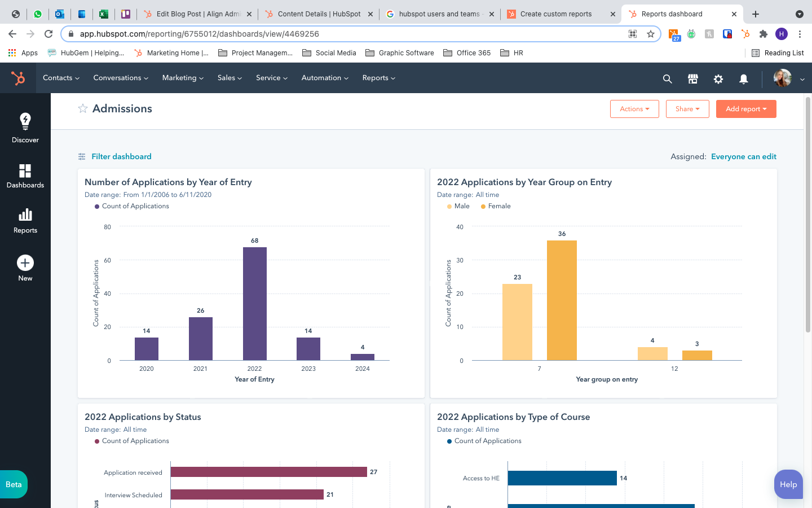Screen dimensions: 812x508
Task: Open the Graphic Software bookmark folder
Action: click(x=400, y=53)
